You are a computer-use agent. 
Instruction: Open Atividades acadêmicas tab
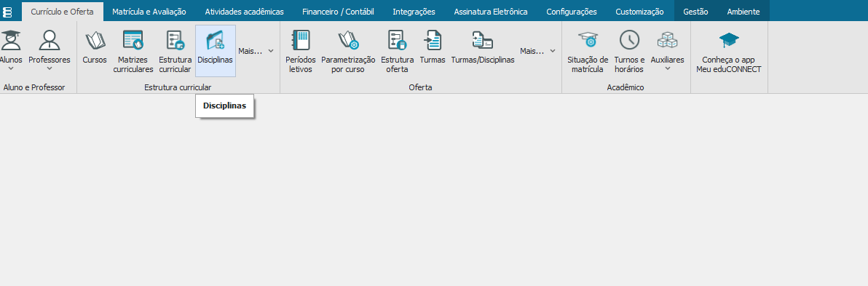244,12
